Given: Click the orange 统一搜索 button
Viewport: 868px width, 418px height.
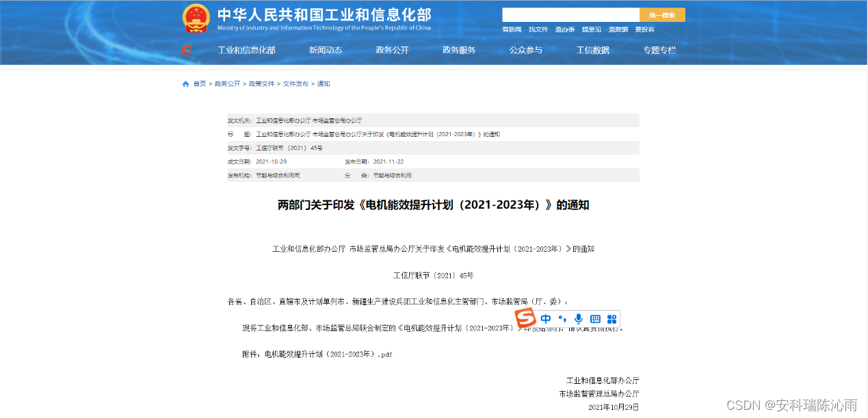Looking at the screenshot, I should (662, 15).
